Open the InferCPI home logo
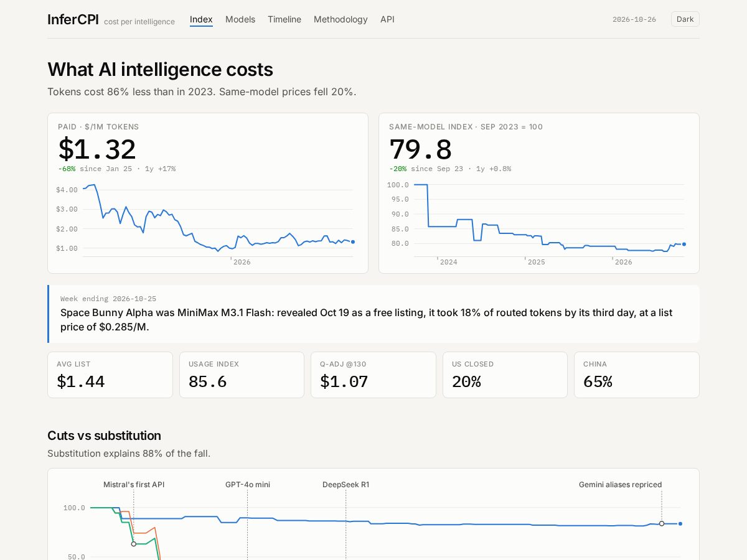The image size is (747, 560). [x=73, y=19]
